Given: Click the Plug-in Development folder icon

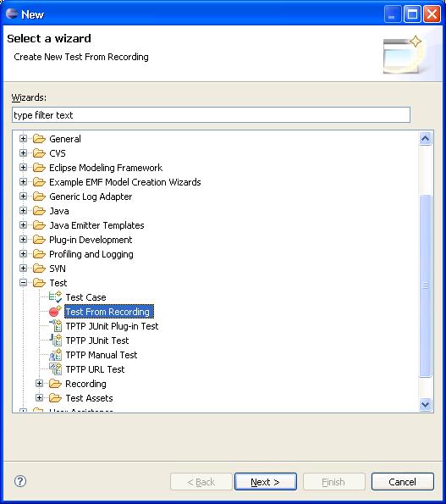Looking at the screenshot, I should pyautogui.click(x=39, y=240).
